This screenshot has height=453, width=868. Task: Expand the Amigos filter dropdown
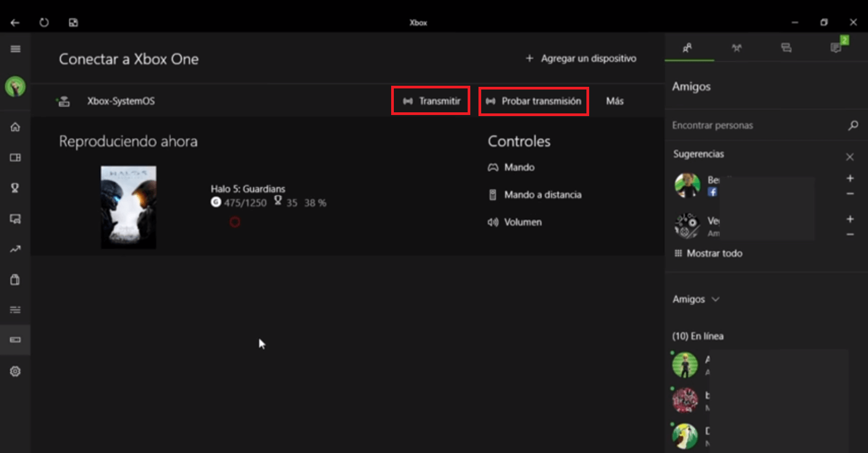coord(696,299)
